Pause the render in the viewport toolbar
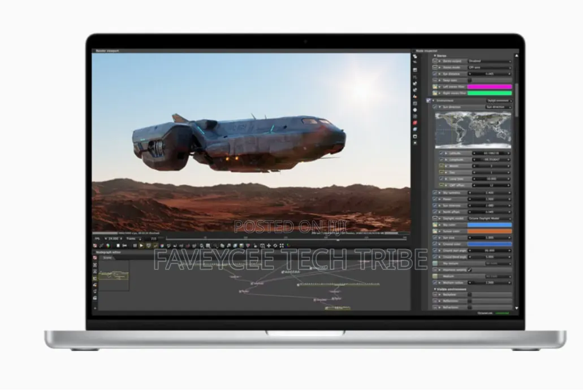The height and width of the screenshot is (392, 583). [x=135, y=246]
